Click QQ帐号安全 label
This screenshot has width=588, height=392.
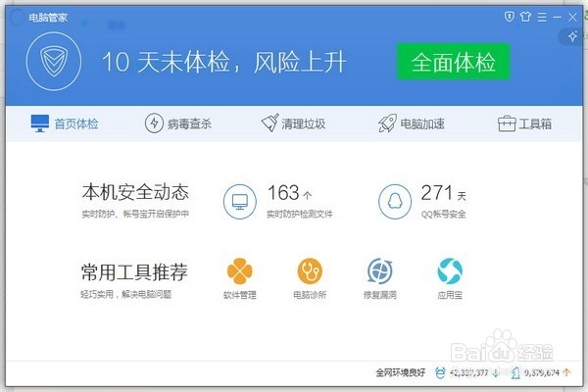(443, 215)
